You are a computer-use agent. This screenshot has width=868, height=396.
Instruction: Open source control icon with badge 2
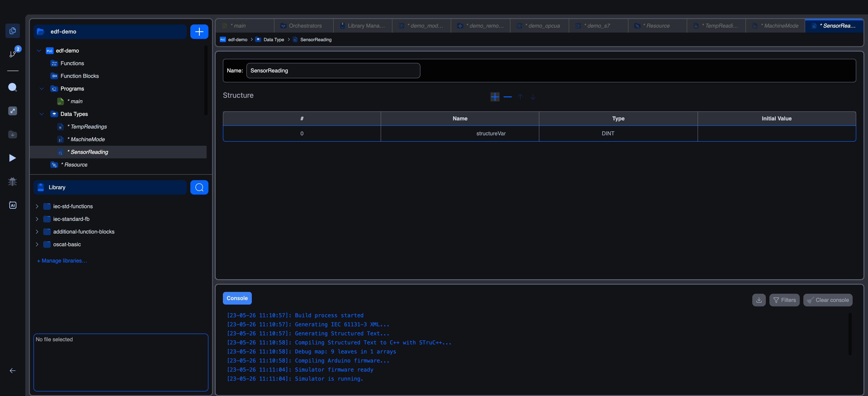[x=12, y=54]
